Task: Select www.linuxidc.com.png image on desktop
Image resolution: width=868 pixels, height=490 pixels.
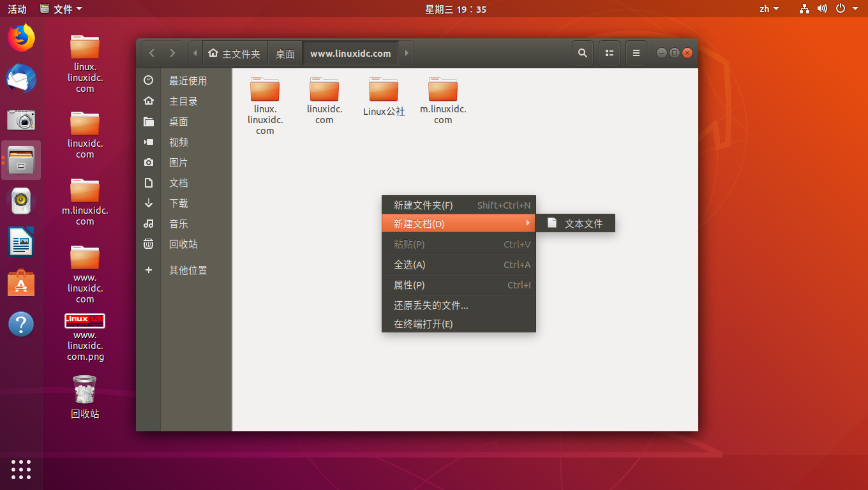Action: tap(85, 337)
